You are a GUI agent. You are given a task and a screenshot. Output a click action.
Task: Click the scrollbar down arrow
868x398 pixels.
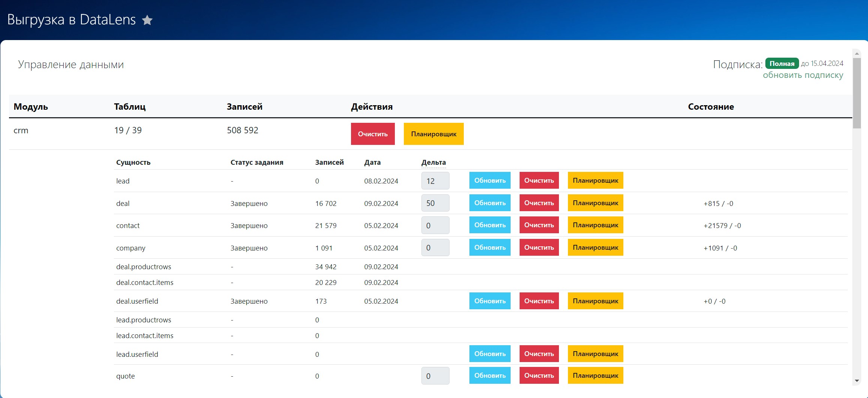[857, 381]
